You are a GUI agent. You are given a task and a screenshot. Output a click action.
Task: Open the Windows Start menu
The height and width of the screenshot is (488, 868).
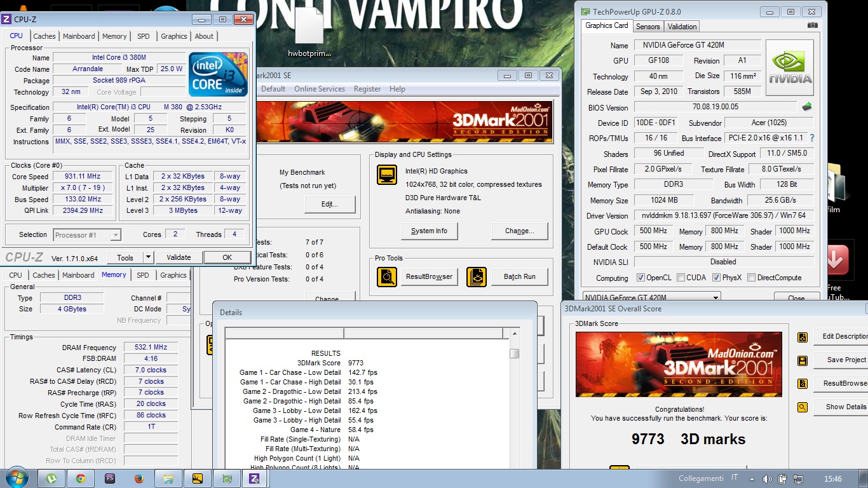[17, 478]
